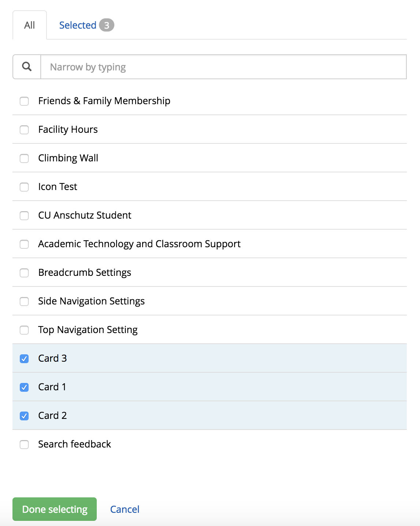
Task: Select the Climbing Wall checkbox
Action: point(24,158)
